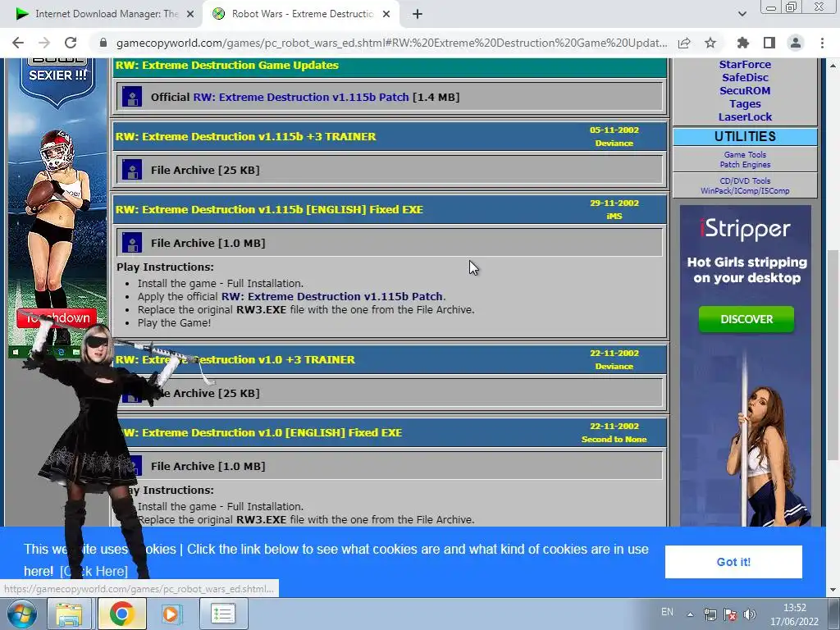Open the Chrome profile avatar
The width and height of the screenshot is (840, 630).
click(796, 43)
